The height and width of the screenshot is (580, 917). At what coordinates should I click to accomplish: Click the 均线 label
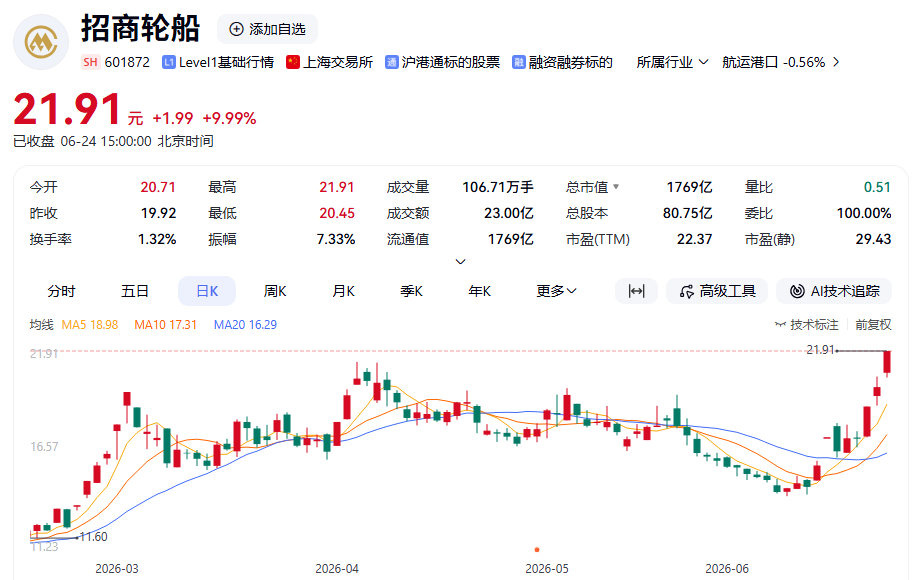(x=42, y=324)
